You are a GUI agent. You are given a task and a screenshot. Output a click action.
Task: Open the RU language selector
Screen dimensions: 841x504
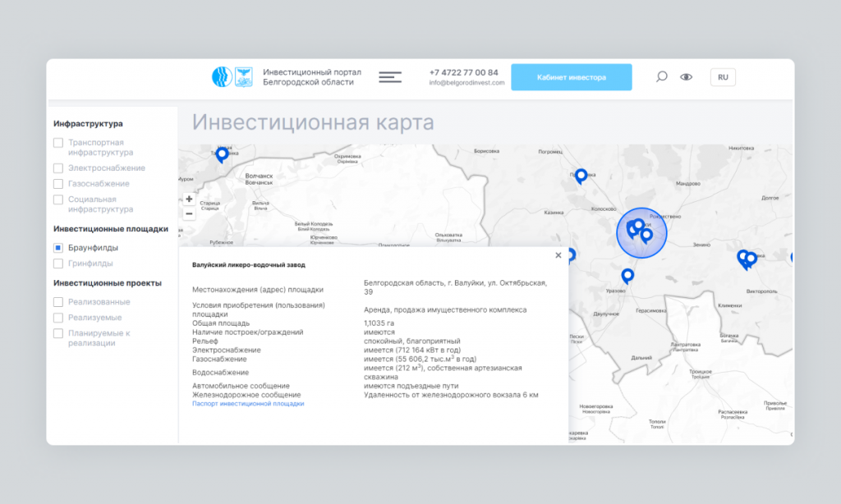click(723, 77)
